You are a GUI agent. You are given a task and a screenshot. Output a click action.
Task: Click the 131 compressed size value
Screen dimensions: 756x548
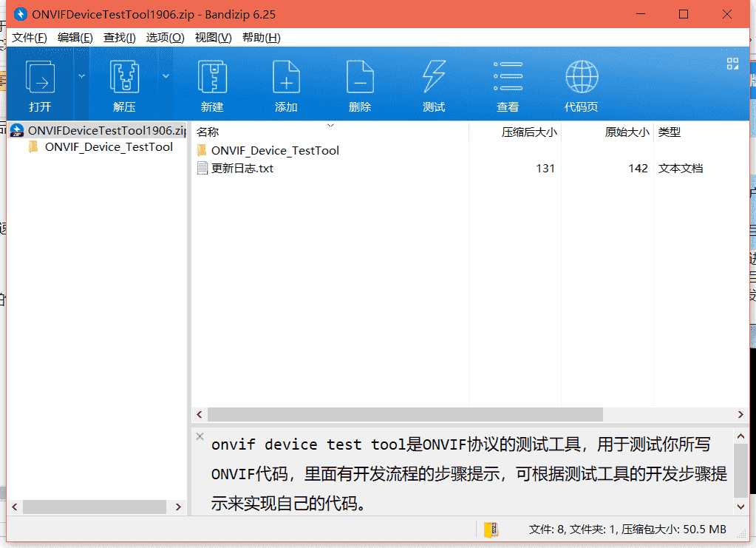point(545,169)
